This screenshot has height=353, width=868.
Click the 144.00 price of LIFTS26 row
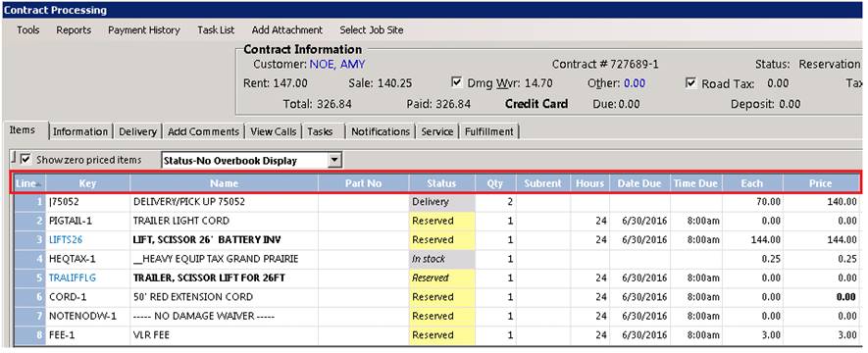[820, 239]
